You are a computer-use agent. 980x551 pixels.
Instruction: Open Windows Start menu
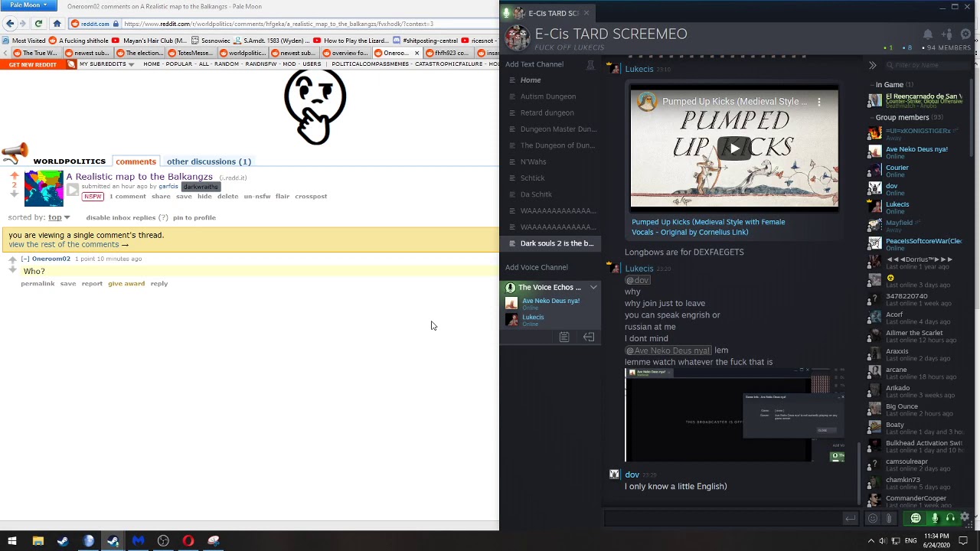point(12,541)
